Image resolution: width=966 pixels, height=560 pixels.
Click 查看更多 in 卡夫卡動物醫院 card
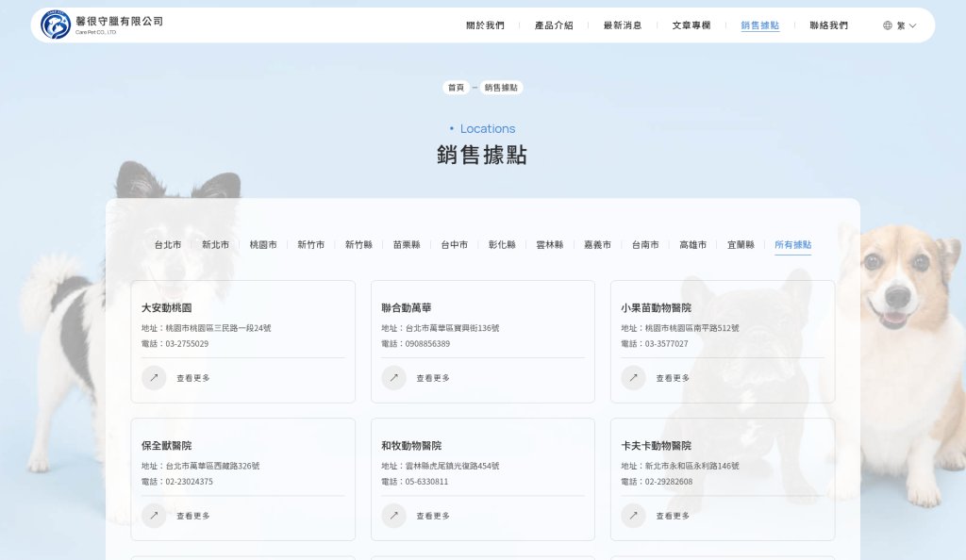click(673, 516)
